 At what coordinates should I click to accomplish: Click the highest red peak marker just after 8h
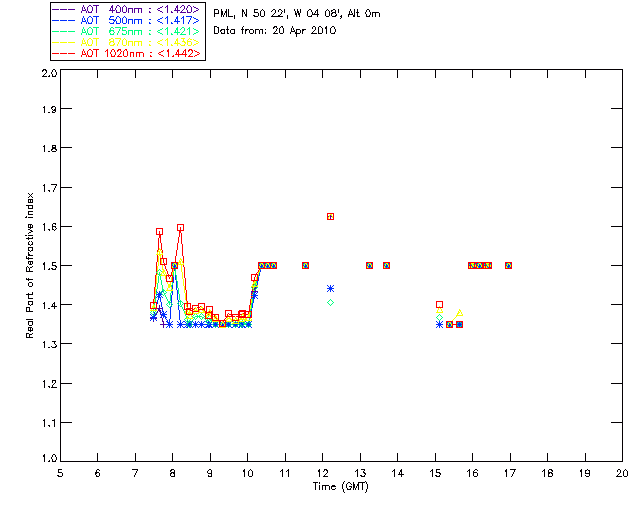180,227
